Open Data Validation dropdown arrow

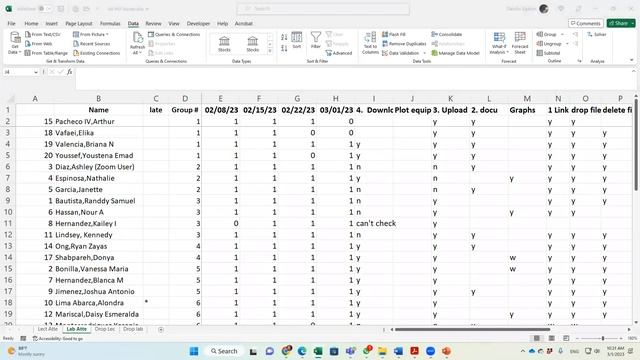pos(424,53)
